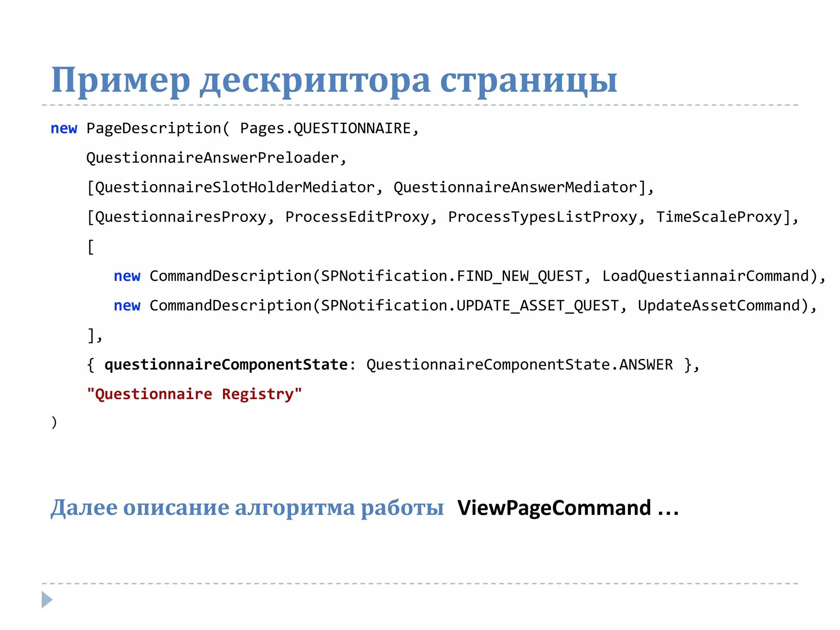Click 'QuestionnaireSlotHolderMediator' in the code
The height and width of the screenshot is (630, 840).
(x=235, y=187)
